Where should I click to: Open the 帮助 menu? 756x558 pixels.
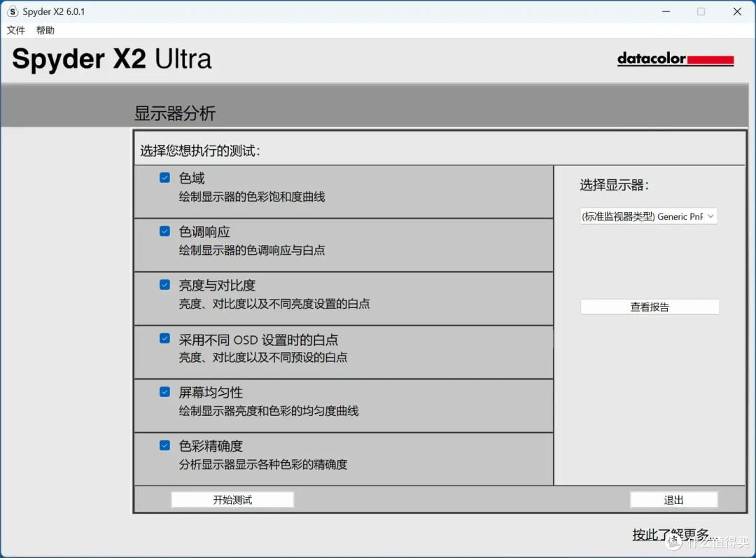45,30
